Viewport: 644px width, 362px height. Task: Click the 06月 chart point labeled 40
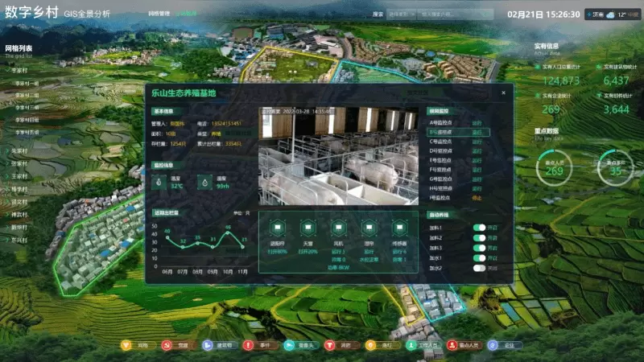(x=167, y=237)
